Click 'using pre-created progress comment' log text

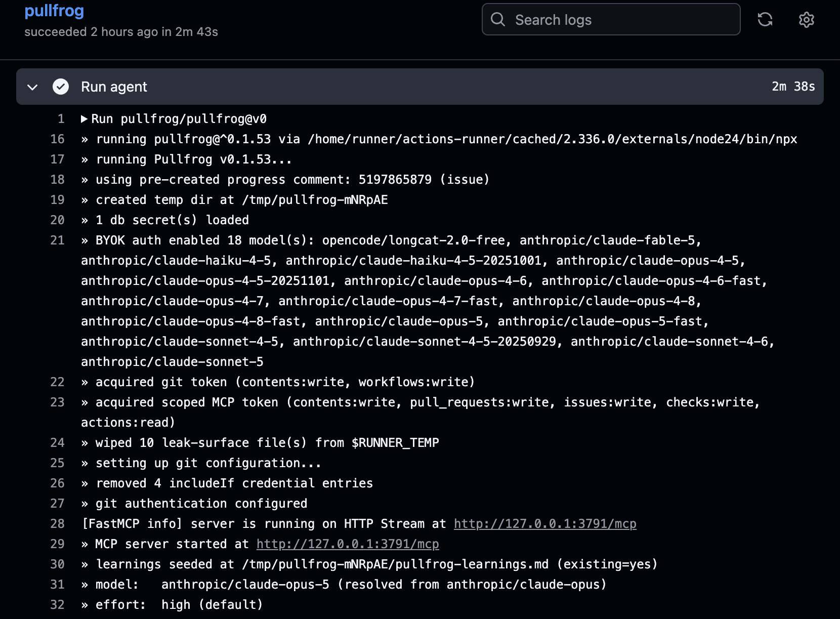coord(220,180)
